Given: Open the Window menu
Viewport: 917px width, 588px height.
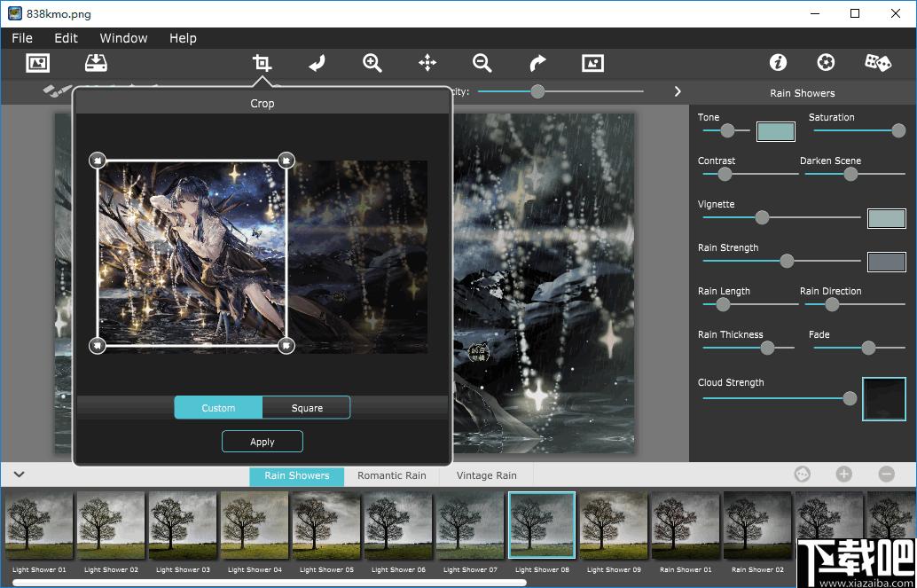Looking at the screenshot, I should pos(123,38).
